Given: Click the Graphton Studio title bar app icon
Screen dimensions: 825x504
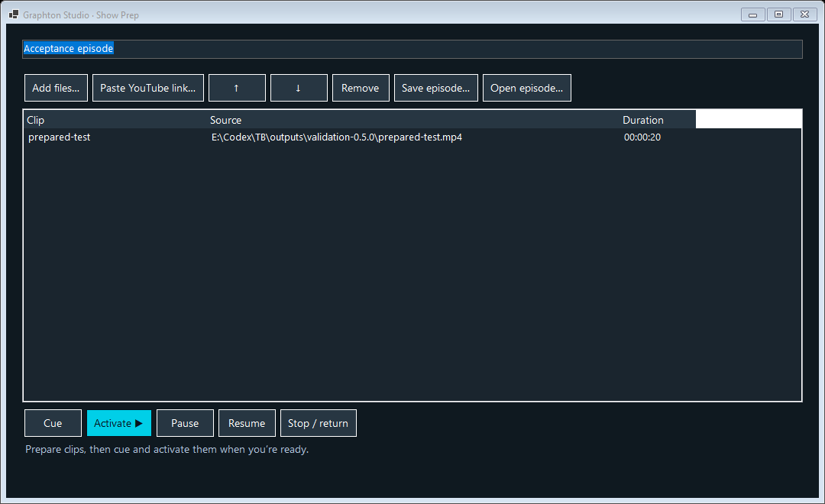Looking at the screenshot, I should pyautogui.click(x=14, y=15).
